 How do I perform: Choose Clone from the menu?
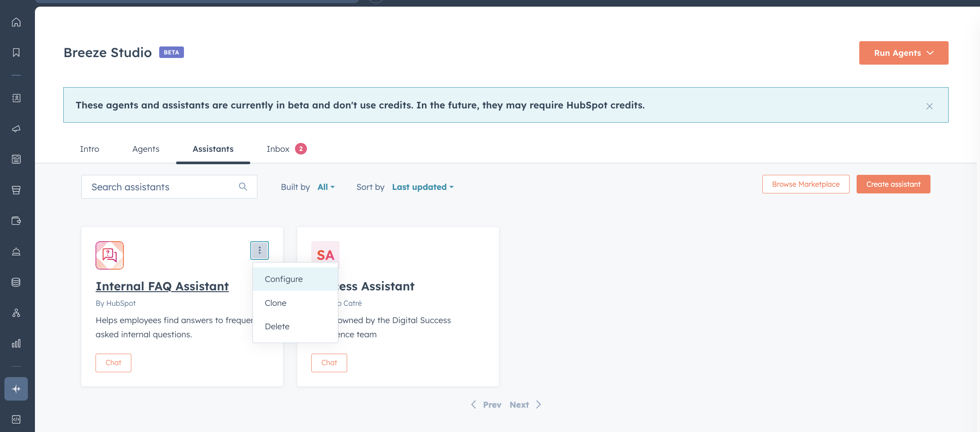[x=295, y=303]
